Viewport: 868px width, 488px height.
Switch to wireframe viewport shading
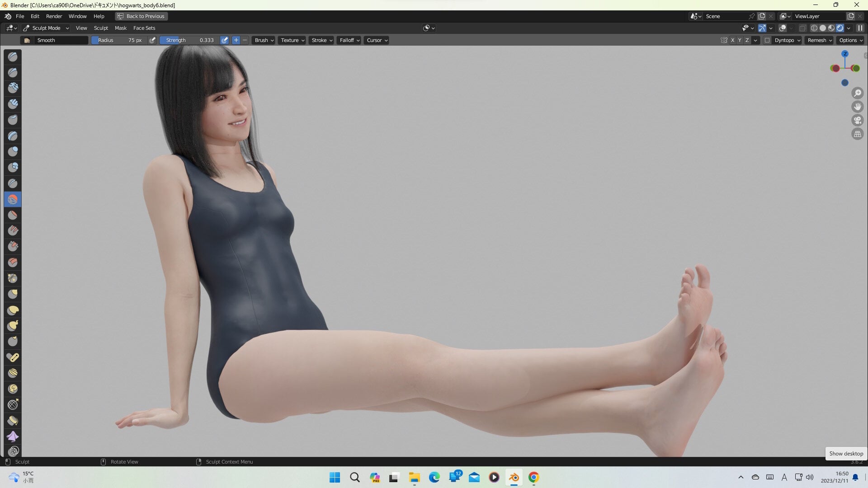(814, 28)
